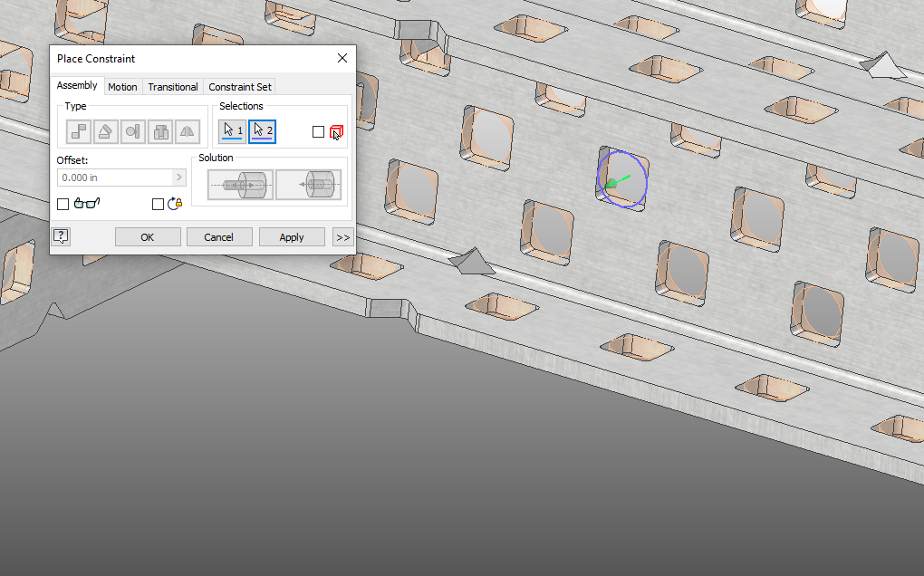
Task: Select the Tangent constraint type
Action: (132, 131)
